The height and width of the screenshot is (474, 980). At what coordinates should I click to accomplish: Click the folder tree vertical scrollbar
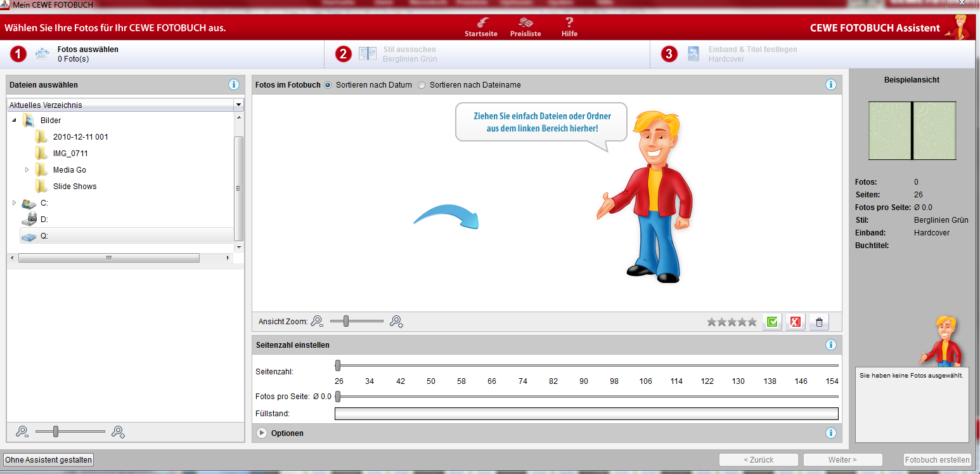point(239,188)
